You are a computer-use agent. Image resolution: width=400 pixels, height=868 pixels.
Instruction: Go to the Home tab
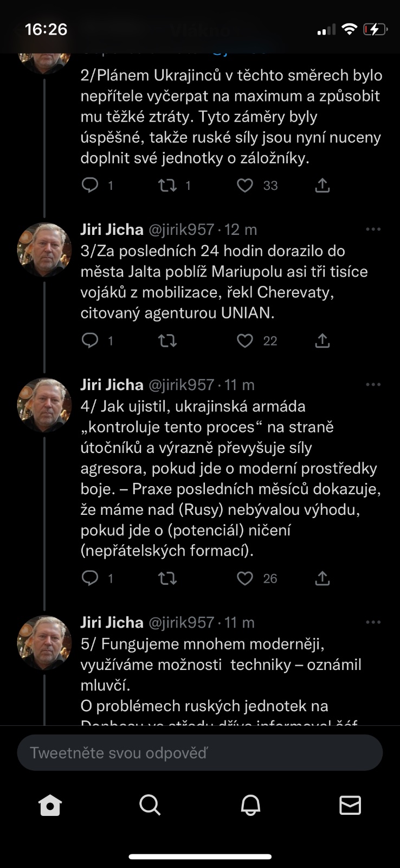tap(50, 806)
